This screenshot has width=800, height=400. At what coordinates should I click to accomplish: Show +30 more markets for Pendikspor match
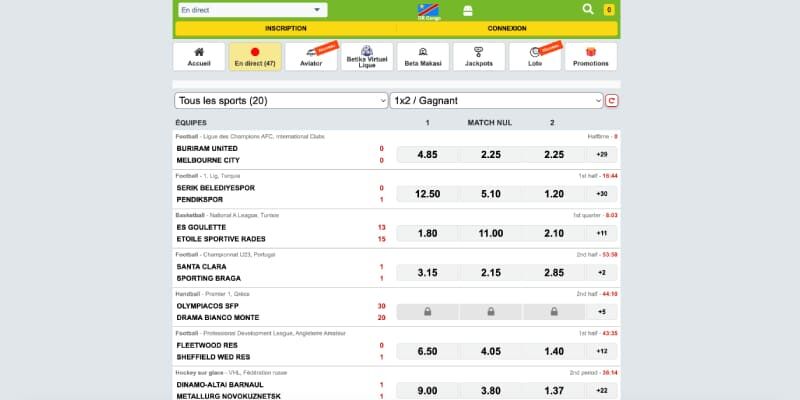(602, 194)
